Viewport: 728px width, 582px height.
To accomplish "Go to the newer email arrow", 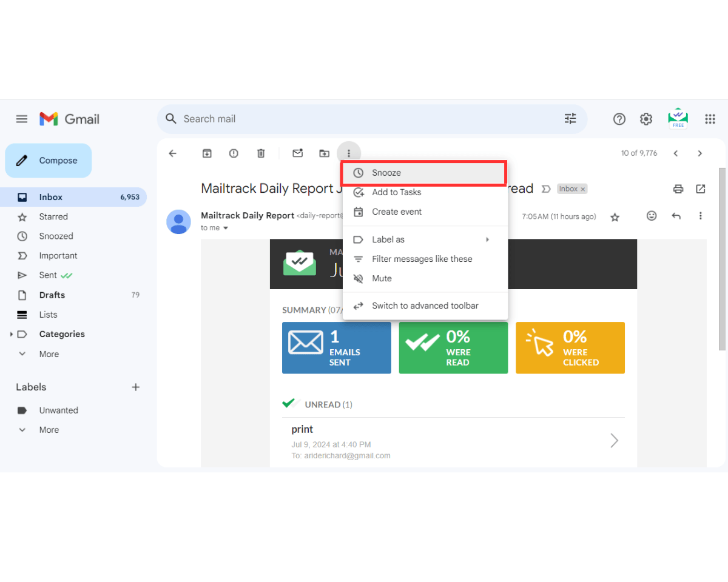I will click(675, 153).
